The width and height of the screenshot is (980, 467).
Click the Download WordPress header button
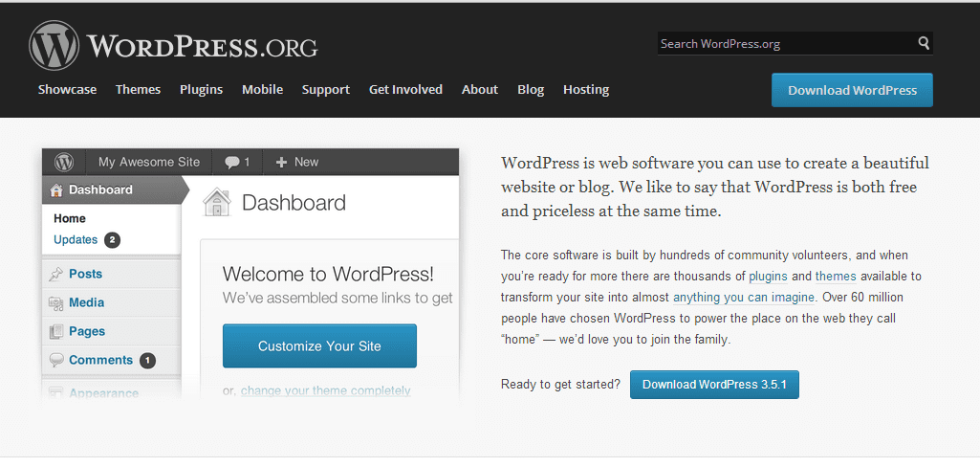[x=852, y=90]
